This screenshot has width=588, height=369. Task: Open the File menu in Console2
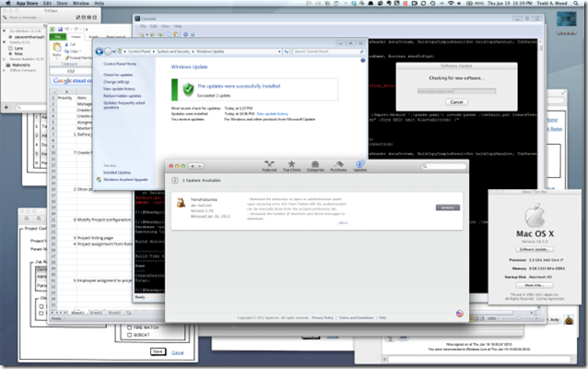[143, 26]
